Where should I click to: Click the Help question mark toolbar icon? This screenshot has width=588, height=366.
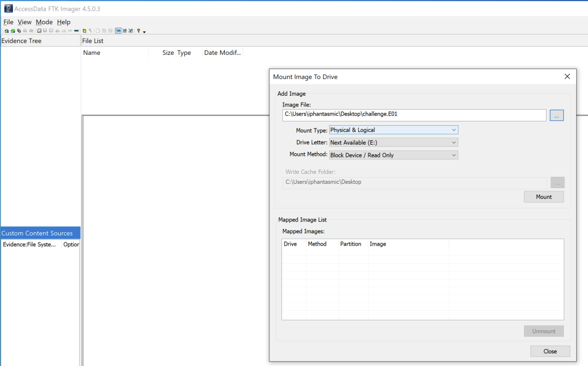click(138, 31)
